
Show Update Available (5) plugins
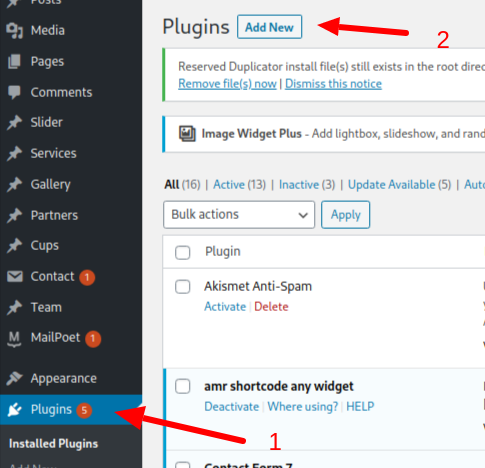399,185
